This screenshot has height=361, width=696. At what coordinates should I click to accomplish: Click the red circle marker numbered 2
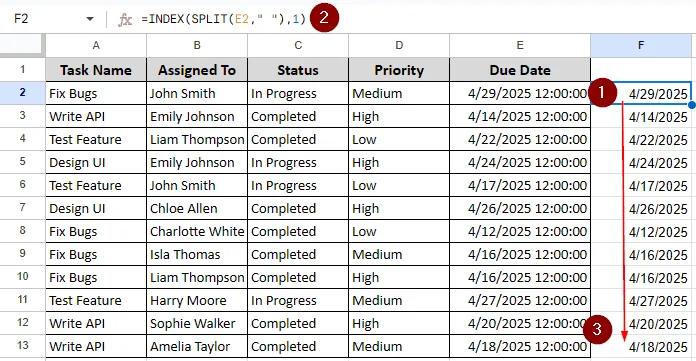coord(324,18)
